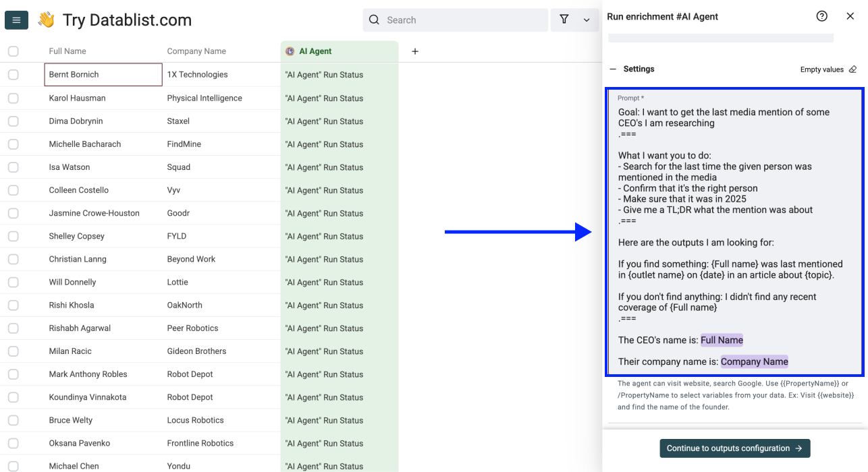Viewport: 868px width, 472px height.
Task: Check the Bernt Bornich row checkbox
Action: coord(13,75)
